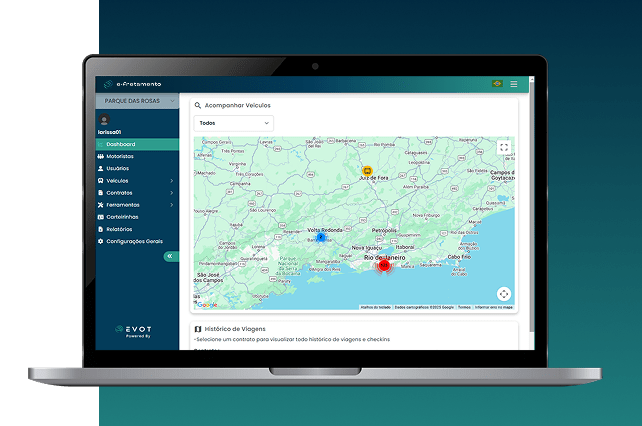Open Motoristas from the sidebar
Image resolution: width=642 pixels, height=426 pixels.
click(119, 156)
